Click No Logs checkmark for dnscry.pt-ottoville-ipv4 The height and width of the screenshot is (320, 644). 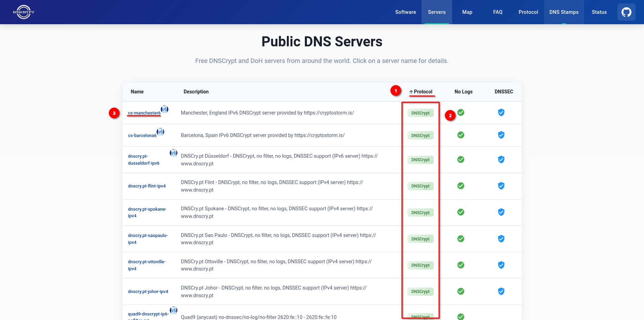[461, 265]
